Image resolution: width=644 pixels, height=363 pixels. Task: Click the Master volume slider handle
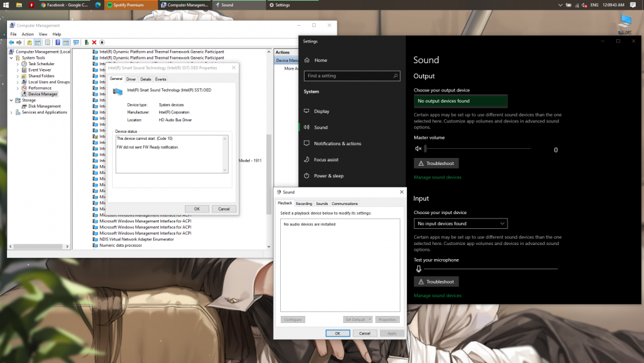pyautogui.click(x=426, y=148)
